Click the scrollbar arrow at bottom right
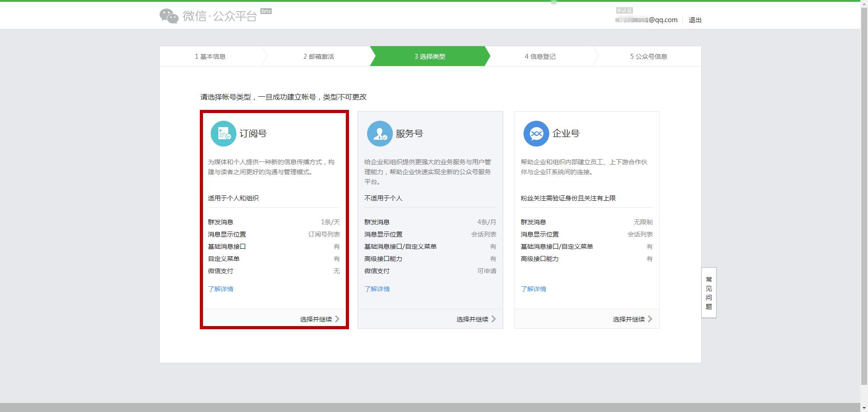This screenshot has height=412, width=868. coord(864,408)
